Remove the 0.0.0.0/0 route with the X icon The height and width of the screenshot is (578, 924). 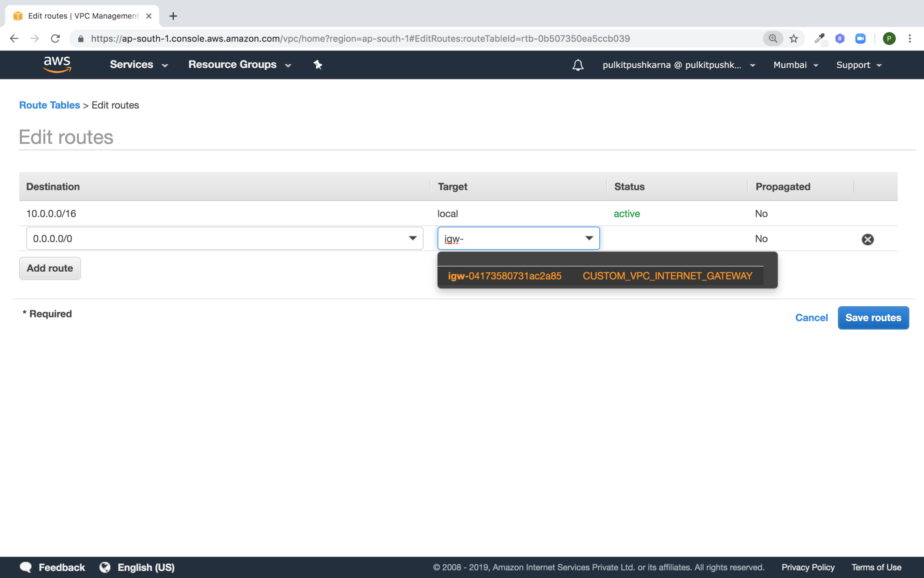click(867, 239)
